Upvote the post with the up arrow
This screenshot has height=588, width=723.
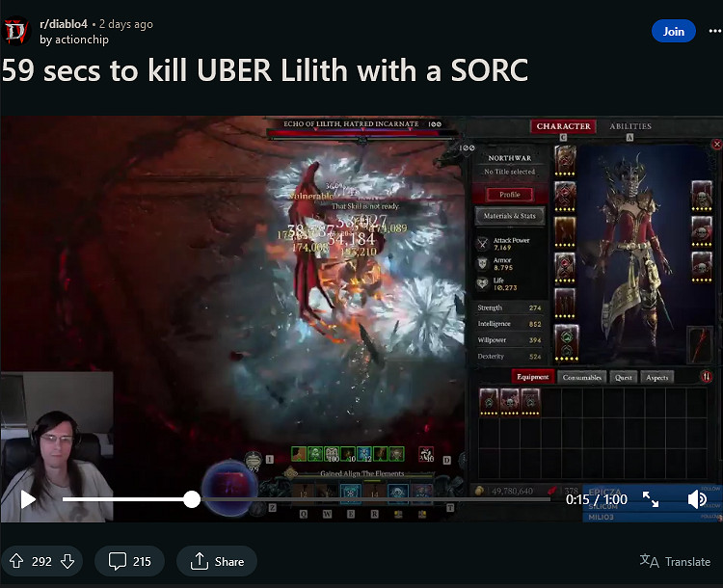tap(16, 561)
